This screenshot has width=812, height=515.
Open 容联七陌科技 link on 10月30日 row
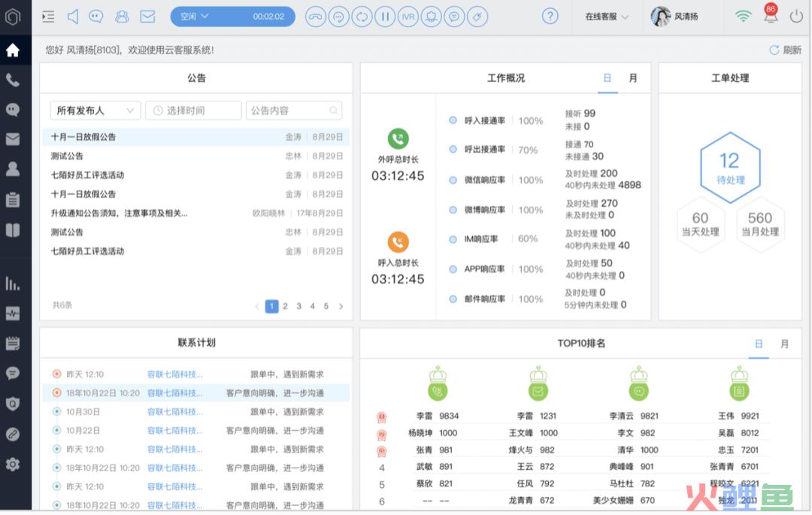click(175, 412)
